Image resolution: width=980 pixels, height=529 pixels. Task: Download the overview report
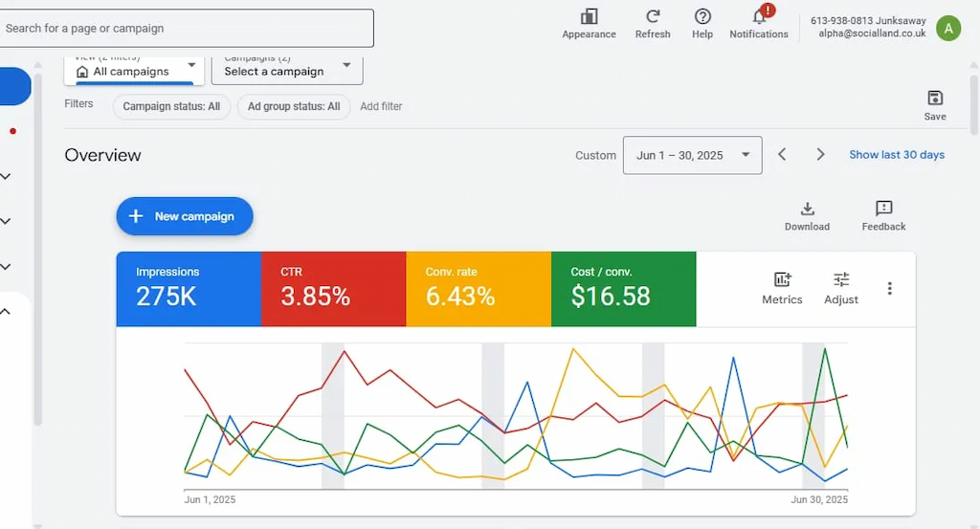807,209
